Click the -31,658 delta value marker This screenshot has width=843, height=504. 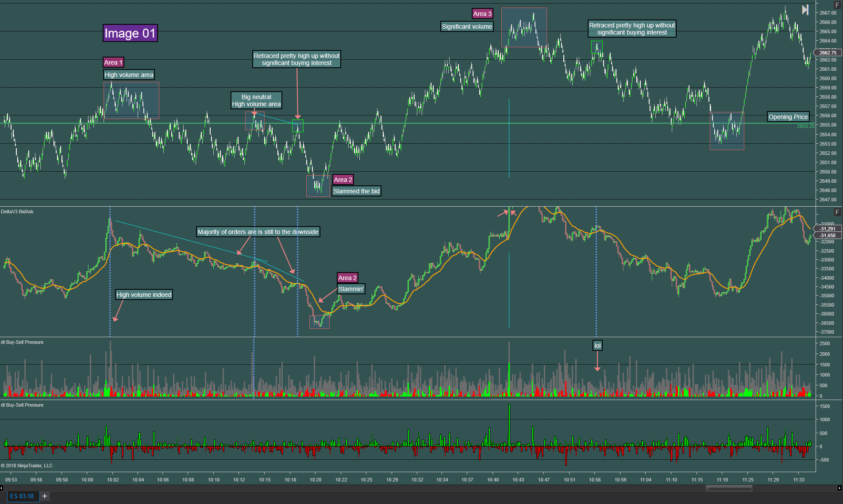pos(827,235)
